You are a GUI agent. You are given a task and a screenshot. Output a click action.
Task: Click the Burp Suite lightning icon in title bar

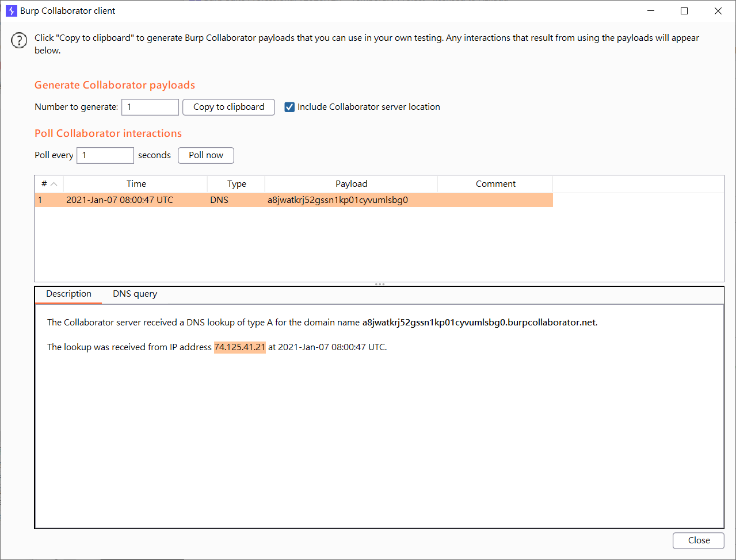coord(11,11)
